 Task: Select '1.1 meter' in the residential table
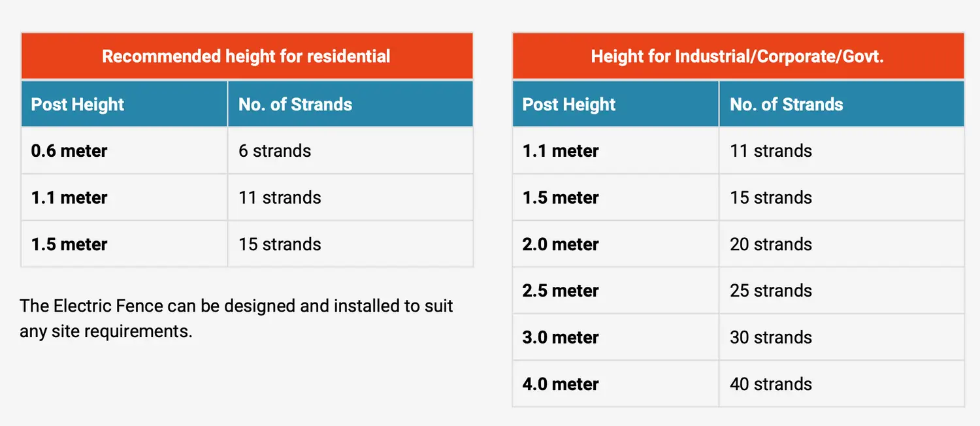69,198
